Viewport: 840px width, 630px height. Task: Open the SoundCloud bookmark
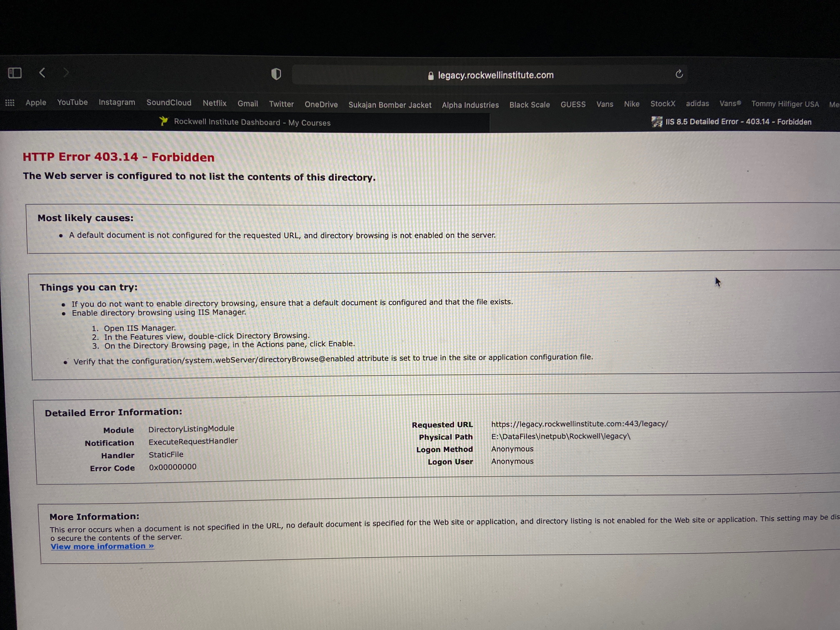point(169,103)
